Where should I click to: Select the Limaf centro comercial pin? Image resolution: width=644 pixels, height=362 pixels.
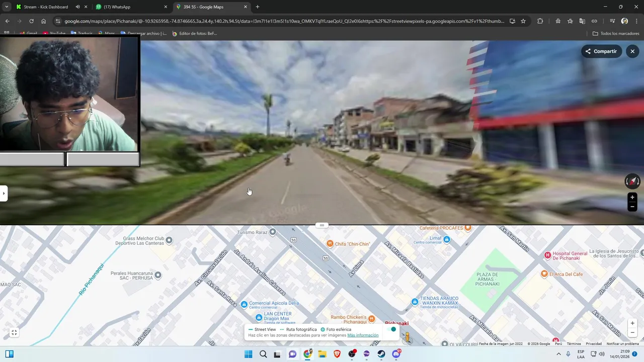pyautogui.click(x=447, y=239)
